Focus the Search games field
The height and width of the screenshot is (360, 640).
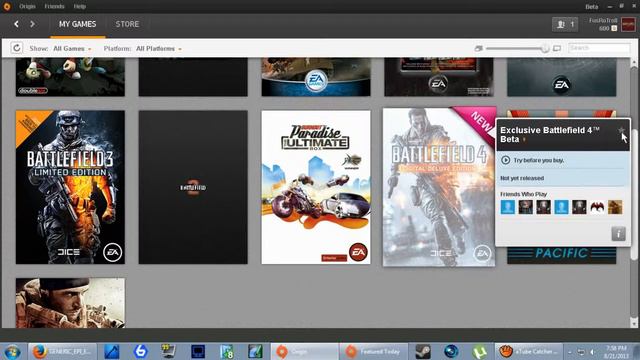[599, 48]
